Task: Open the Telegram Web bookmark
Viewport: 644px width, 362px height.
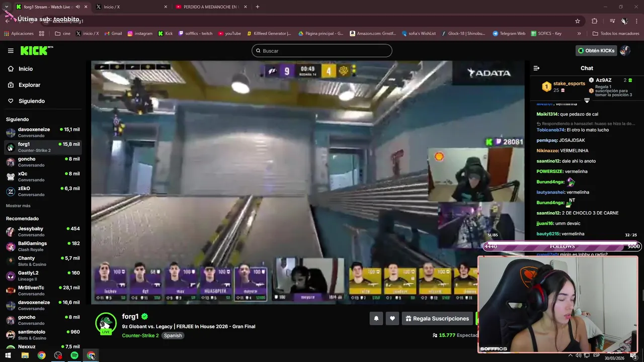Action: pyautogui.click(x=509, y=34)
